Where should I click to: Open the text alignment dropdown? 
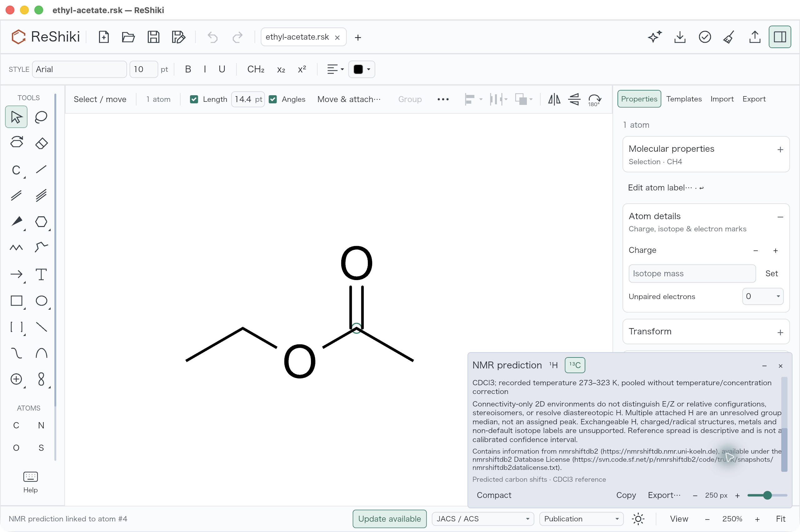click(x=336, y=69)
